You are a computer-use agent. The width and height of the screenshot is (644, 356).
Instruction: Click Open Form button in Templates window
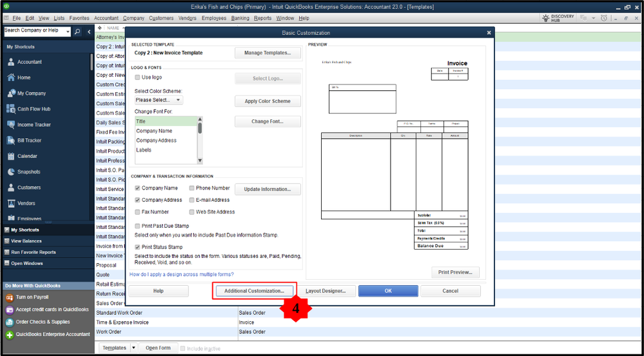[158, 348]
